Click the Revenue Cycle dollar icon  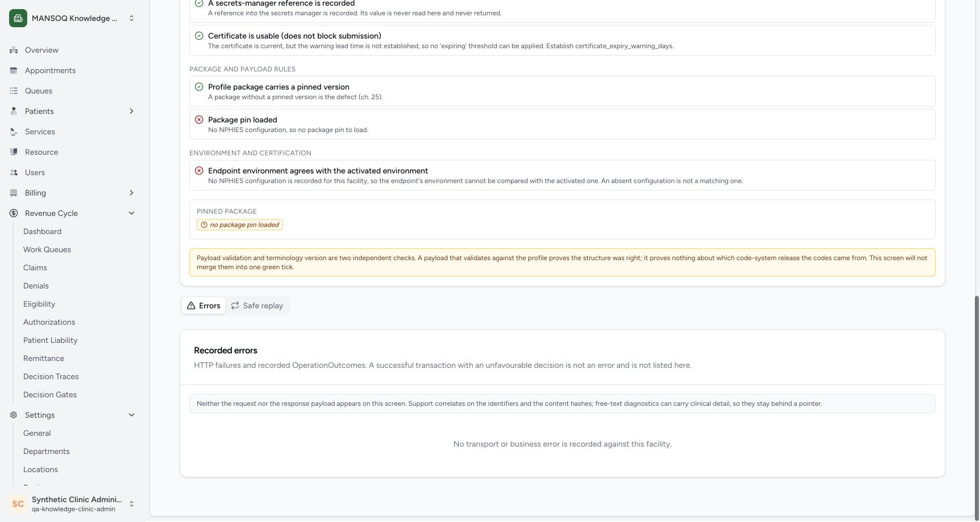click(14, 213)
